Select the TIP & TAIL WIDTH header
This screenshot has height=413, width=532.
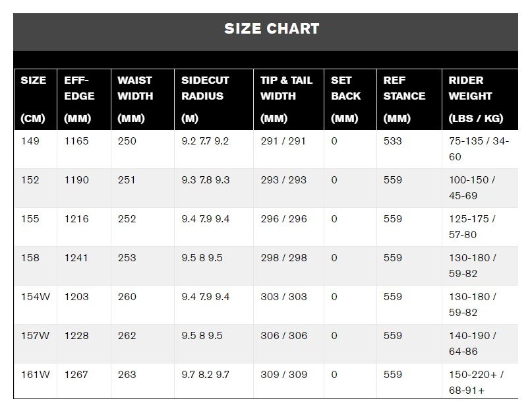click(289, 99)
